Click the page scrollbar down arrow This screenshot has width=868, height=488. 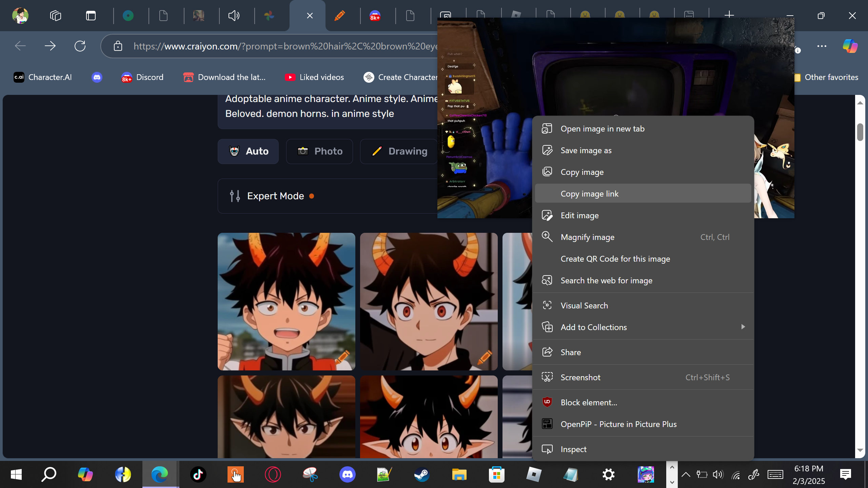click(860, 450)
